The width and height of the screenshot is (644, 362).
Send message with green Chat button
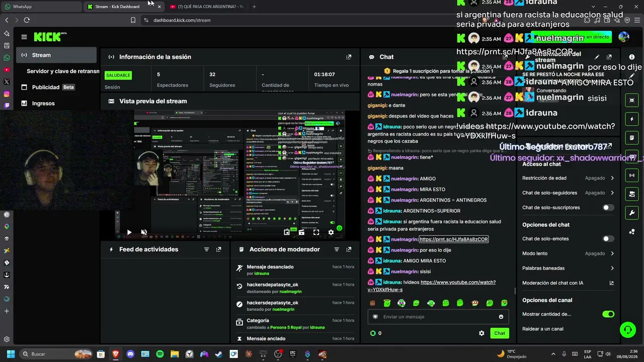500,333
